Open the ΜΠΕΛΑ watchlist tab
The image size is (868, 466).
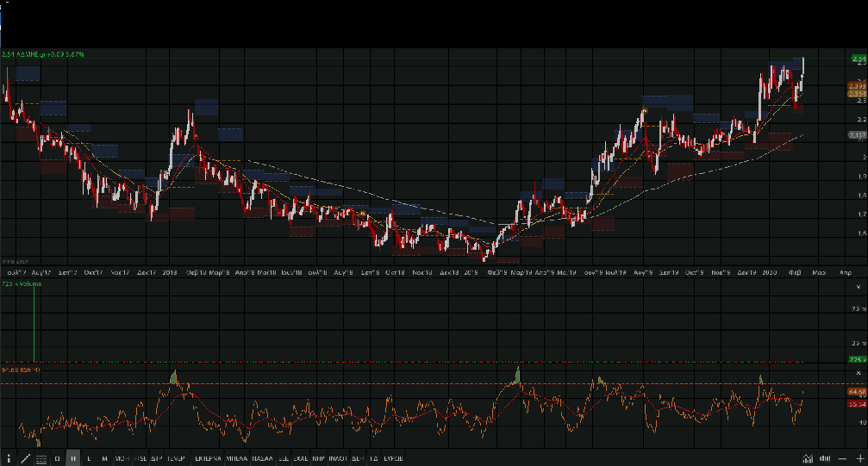(x=235, y=458)
